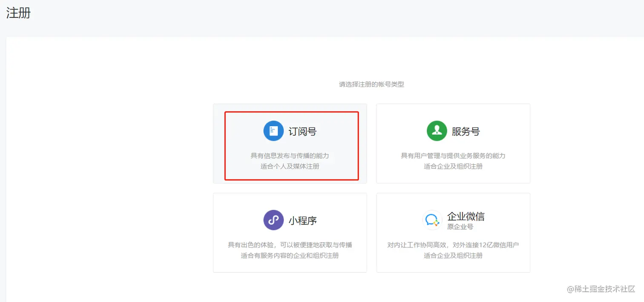
Task: Click the blue 订阅号 document icon
Action: 273,131
